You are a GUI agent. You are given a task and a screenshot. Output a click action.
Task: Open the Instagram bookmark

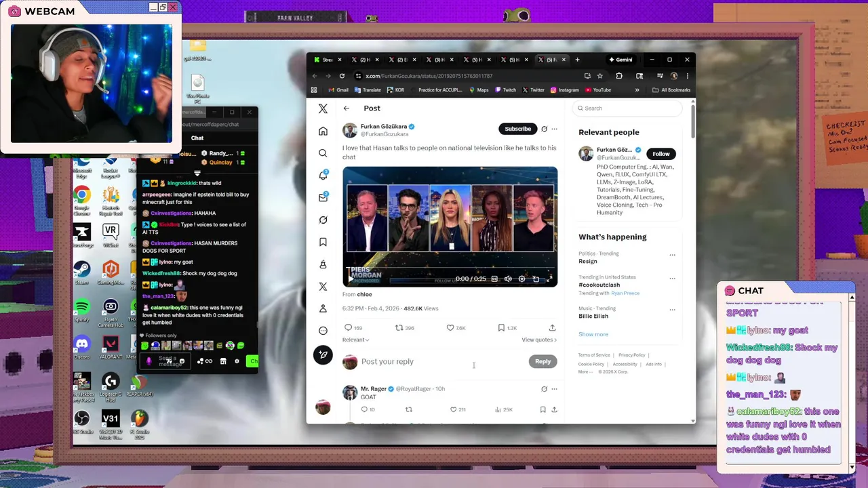(564, 90)
